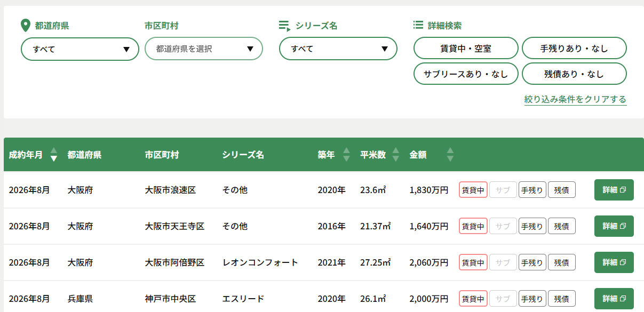Viewport: 644px width, 312px height.
Task: Sort by 平米数 arrows
Action: coord(396,155)
